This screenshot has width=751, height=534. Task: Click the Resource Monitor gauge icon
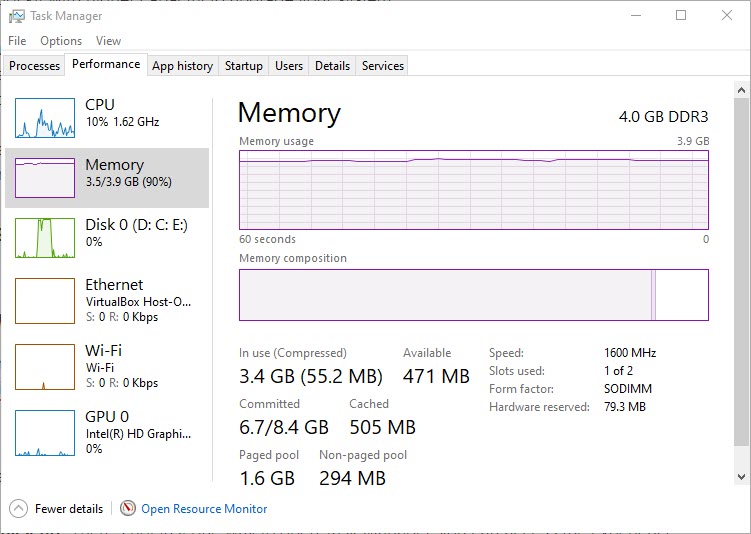pyautogui.click(x=128, y=508)
